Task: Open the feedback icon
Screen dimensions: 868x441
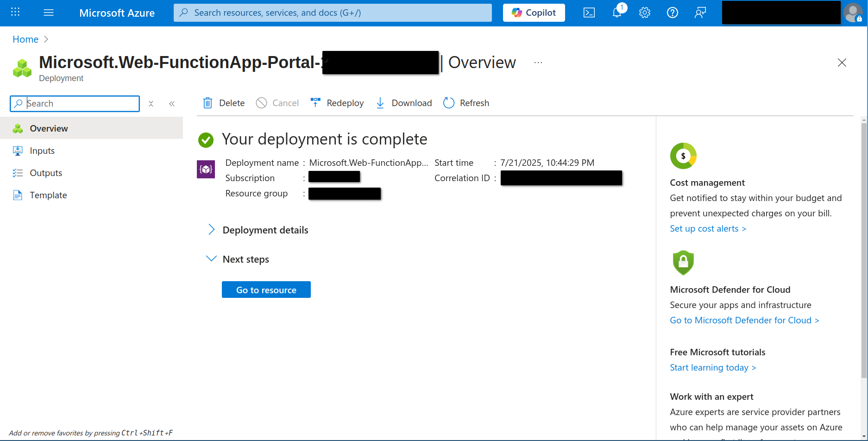Action: pos(700,13)
